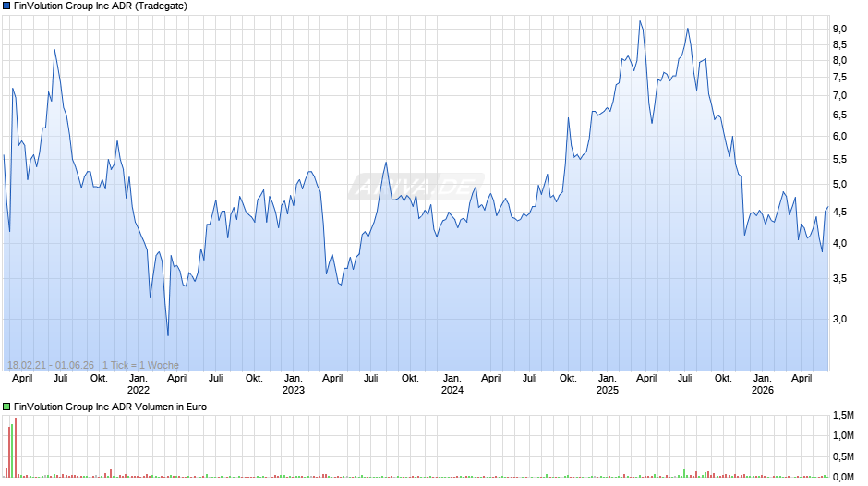Click the lowest price trough in early 2022
The height and width of the screenshot is (486, 868).
[168, 335]
